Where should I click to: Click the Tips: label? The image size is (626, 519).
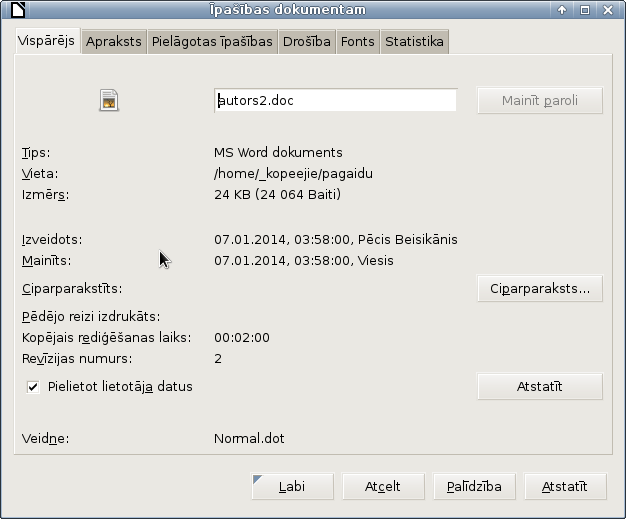pyautogui.click(x=36, y=153)
